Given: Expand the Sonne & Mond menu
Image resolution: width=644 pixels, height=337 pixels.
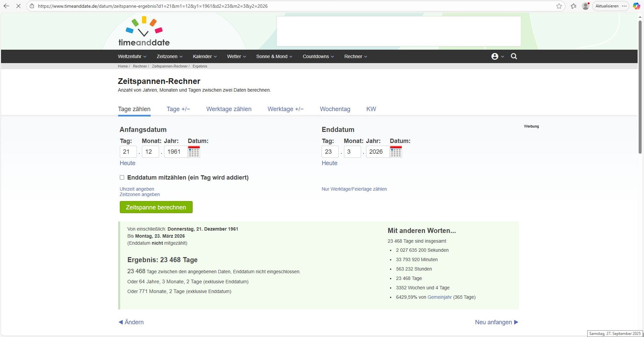Looking at the screenshot, I should click(274, 56).
